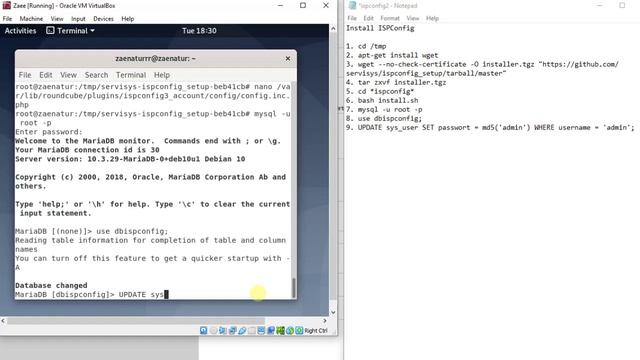Click the 'bash install.sh' line in Notepad
The width and height of the screenshot is (640, 360).
(382, 100)
